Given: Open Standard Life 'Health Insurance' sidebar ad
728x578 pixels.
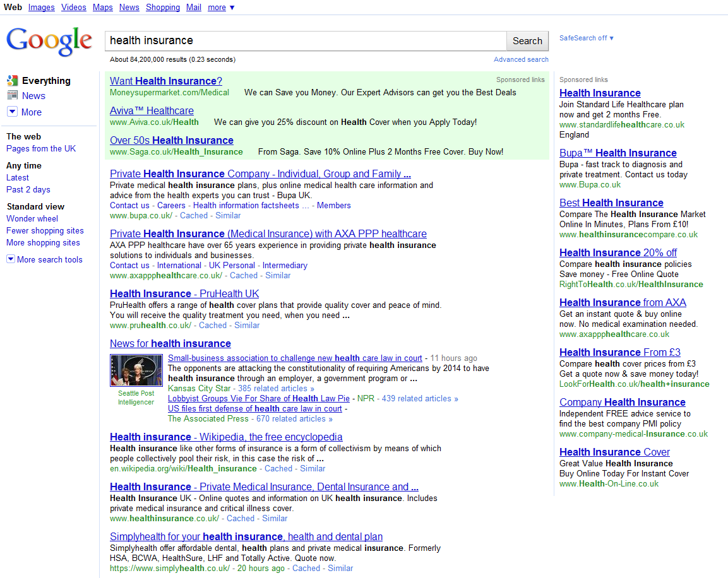Looking at the screenshot, I should pyautogui.click(x=600, y=93).
